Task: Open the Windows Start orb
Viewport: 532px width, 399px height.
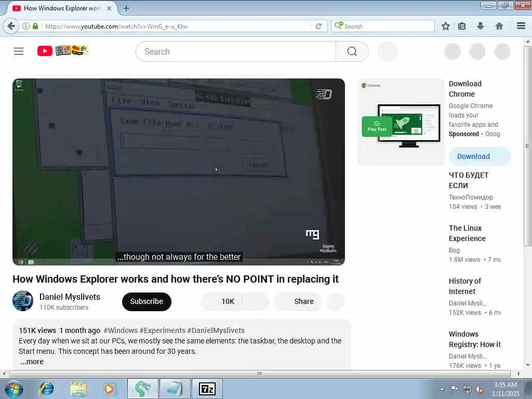Action: click(x=14, y=389)
